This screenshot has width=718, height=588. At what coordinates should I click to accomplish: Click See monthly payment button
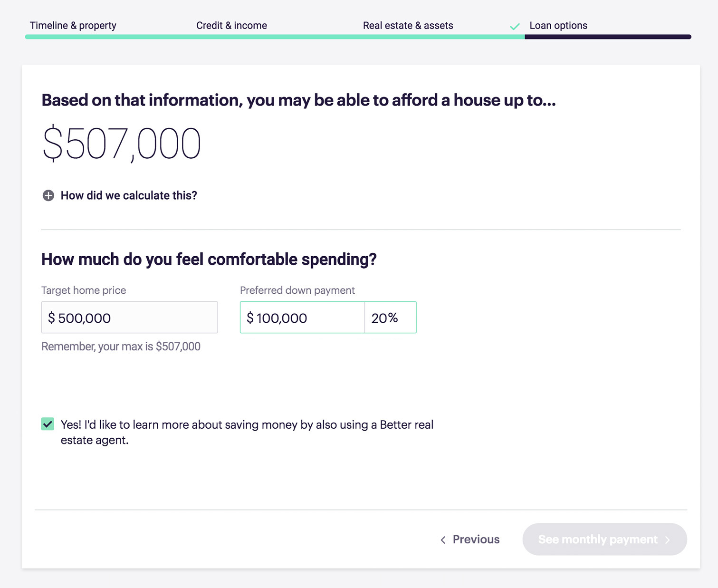604,539
